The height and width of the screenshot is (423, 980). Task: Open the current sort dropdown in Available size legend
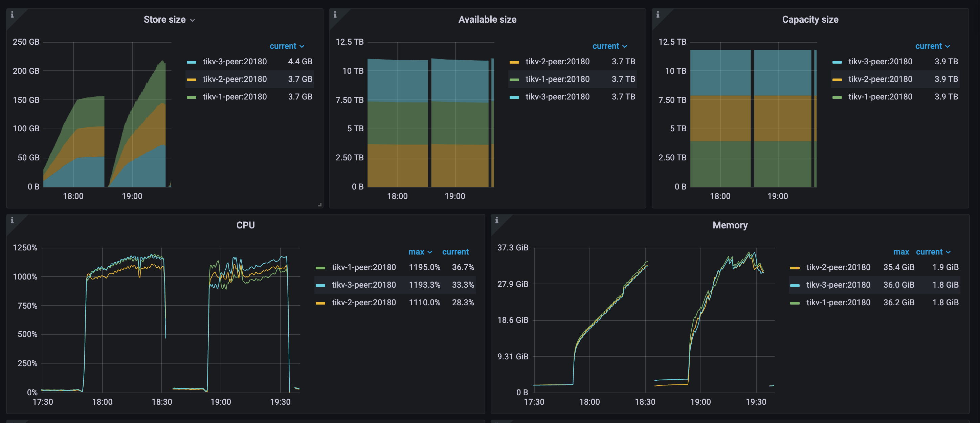(609, 46)
